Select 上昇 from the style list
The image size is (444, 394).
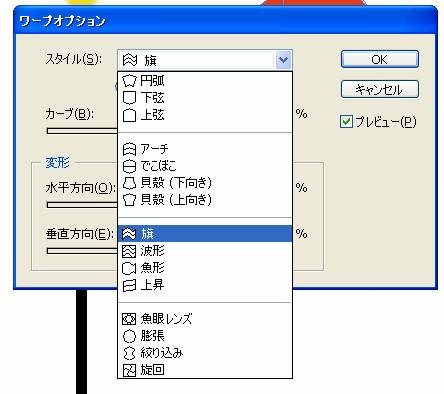pyautogui.click(x=205, y=285)
